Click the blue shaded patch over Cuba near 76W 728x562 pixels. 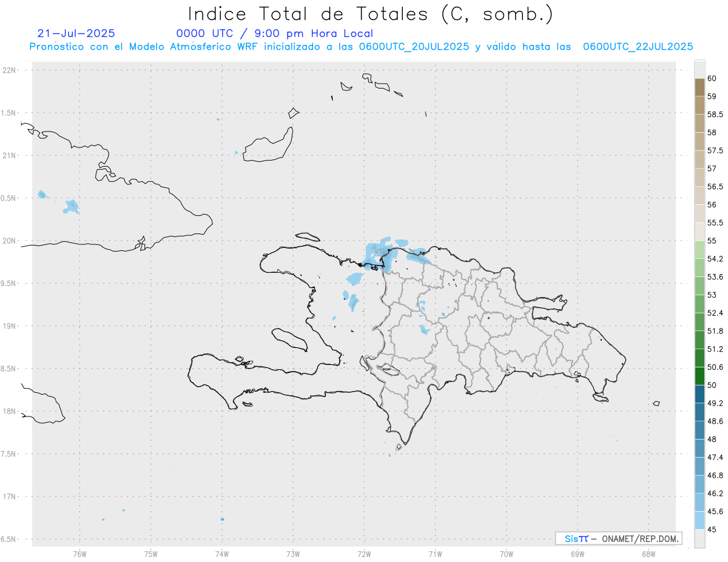click(72, 207)
